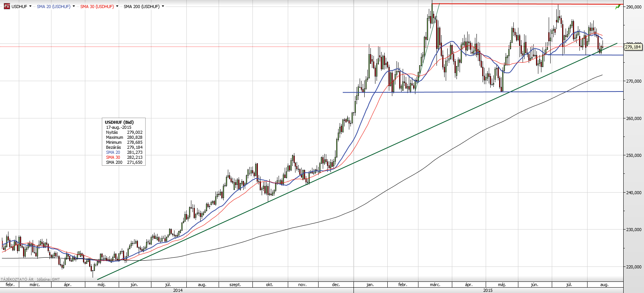Select the red horizontal resistance line
The image size is (644, 293).
528,4
